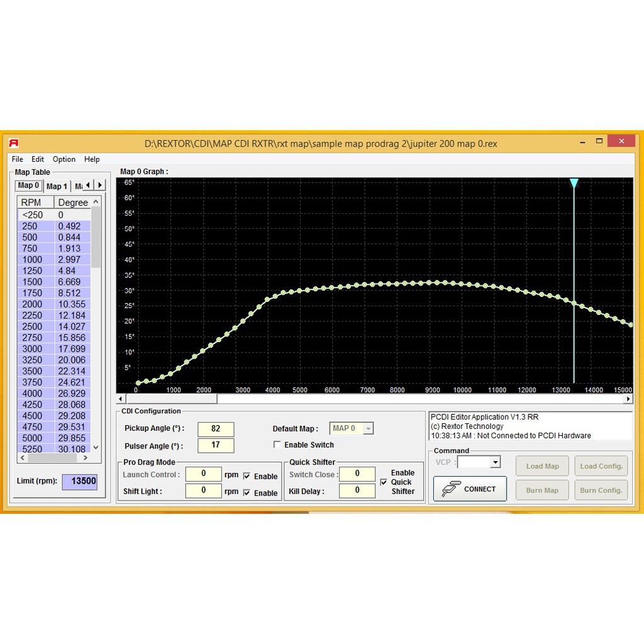Click the CONNECT button with plug icon

470,489
